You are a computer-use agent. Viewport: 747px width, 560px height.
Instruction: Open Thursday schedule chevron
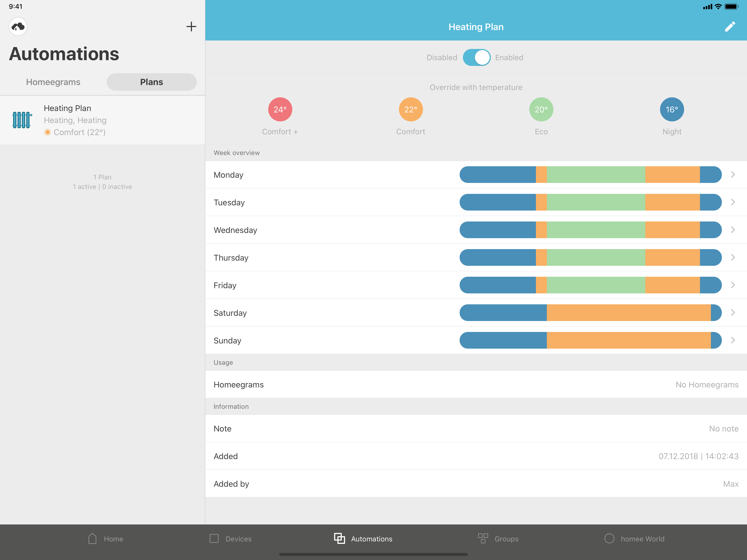pyautogui.click(x=733, y=257)
